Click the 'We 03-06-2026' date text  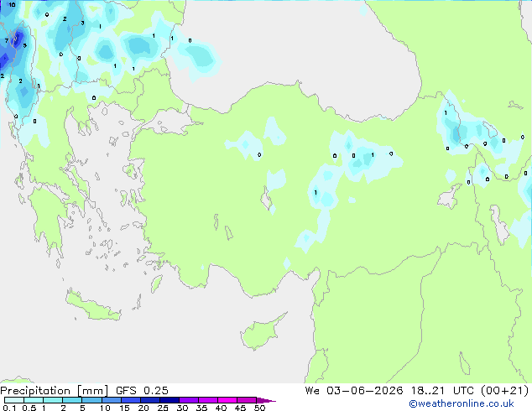click(354, 391)
